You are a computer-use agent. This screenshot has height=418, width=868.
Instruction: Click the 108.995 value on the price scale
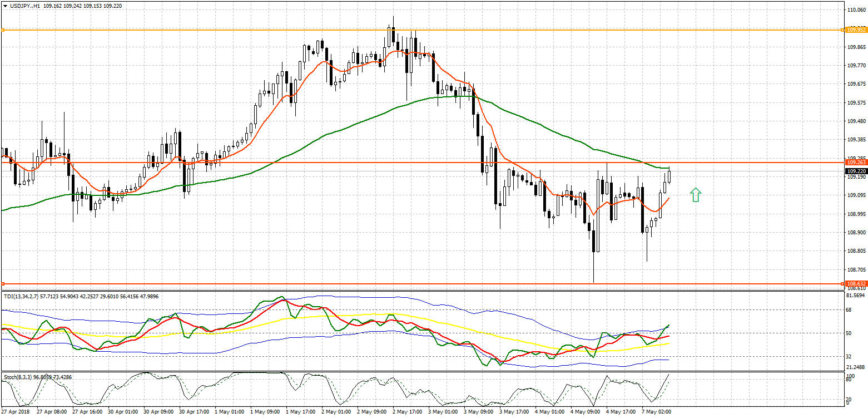(x=856, y=214)
